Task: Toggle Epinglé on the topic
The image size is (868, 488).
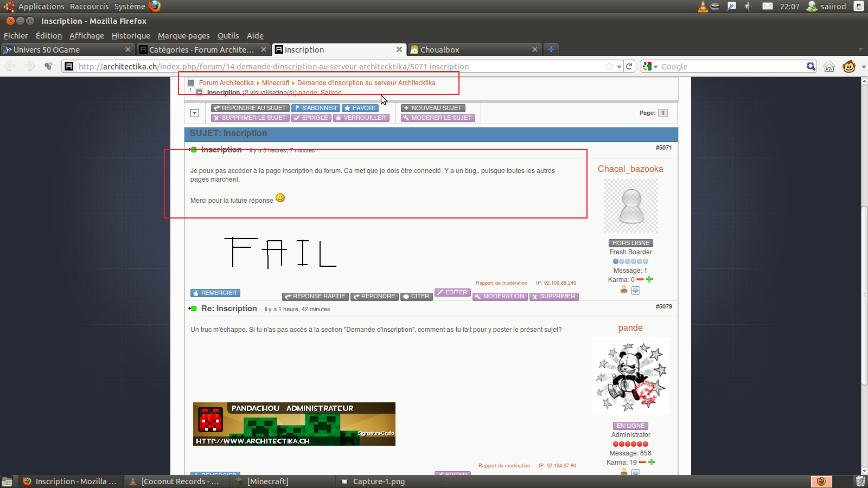Action: 311,118
